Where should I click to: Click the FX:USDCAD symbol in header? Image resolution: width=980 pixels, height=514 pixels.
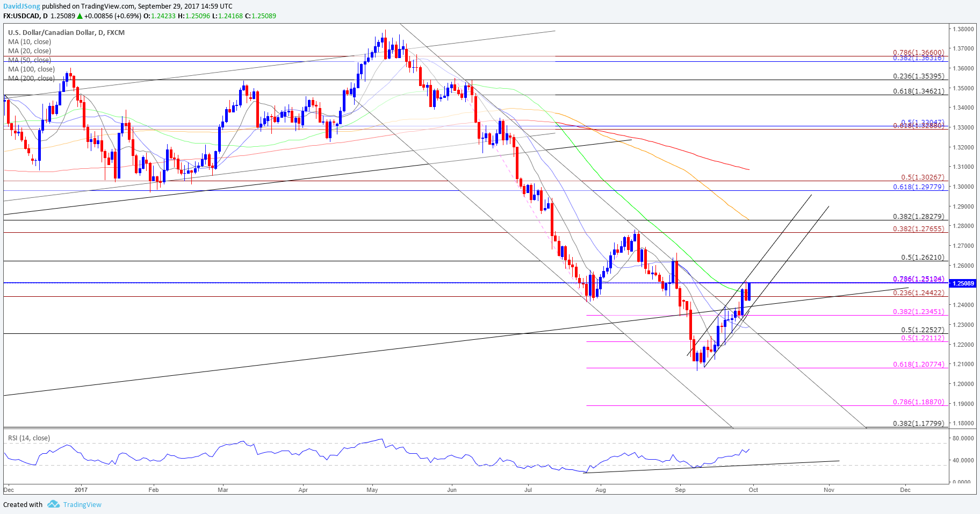pyautogui.click(x=23, y=16)
